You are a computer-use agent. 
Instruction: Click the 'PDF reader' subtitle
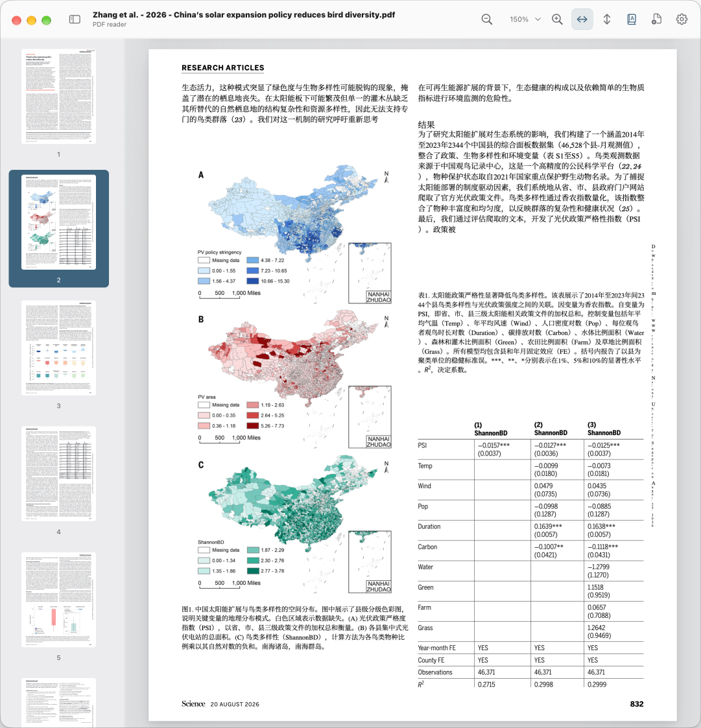[x=109, y=25]
